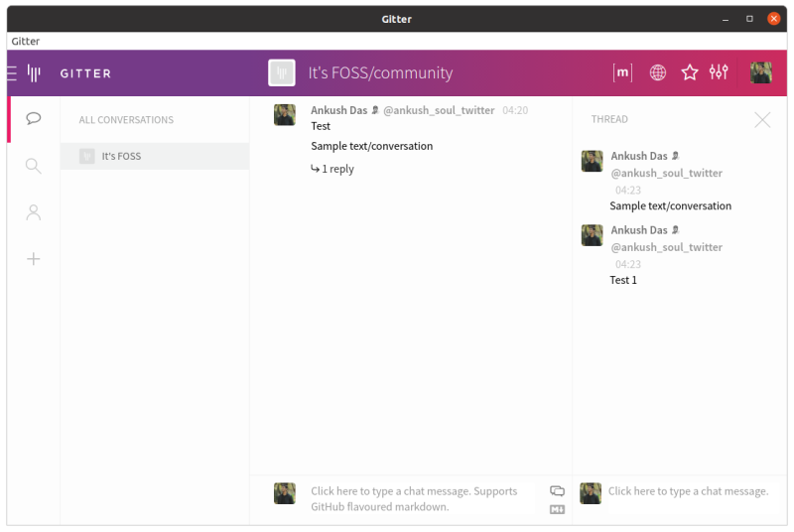Click the 'Test' message text
This screenshot has width=794, height=532.
click(321, 126)
